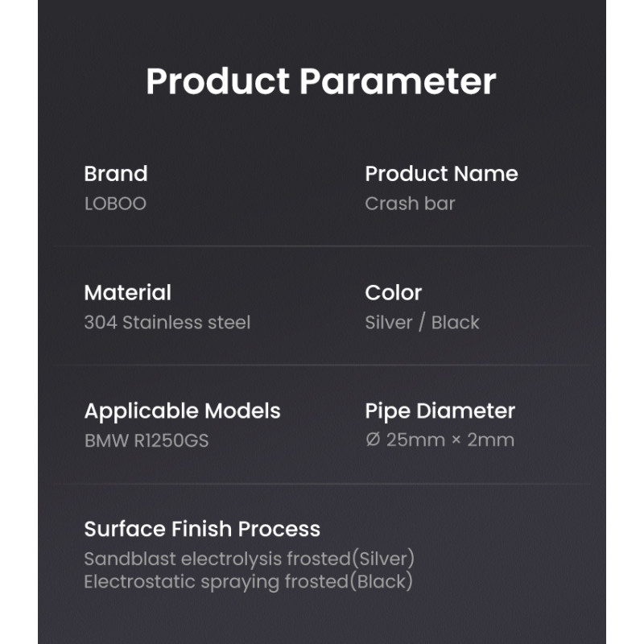Select the Brand label
644x644 pixels.
click(x=116, y=174)
